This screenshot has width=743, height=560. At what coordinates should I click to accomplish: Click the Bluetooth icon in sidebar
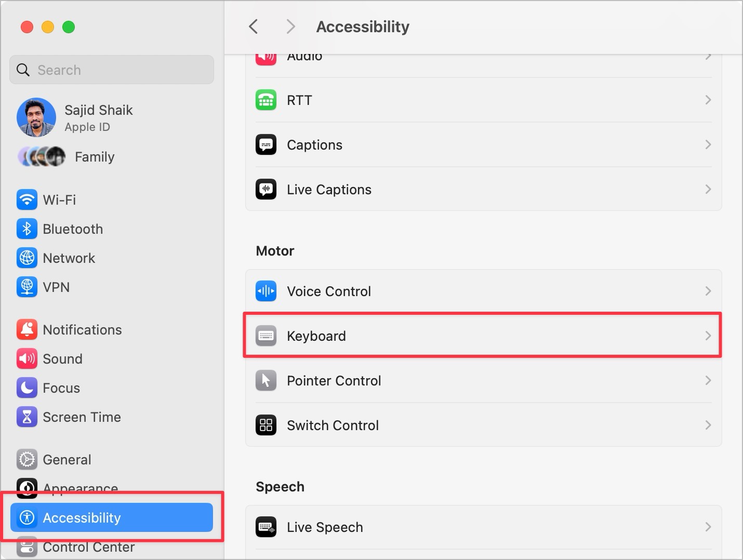click(x=26, y=229)
